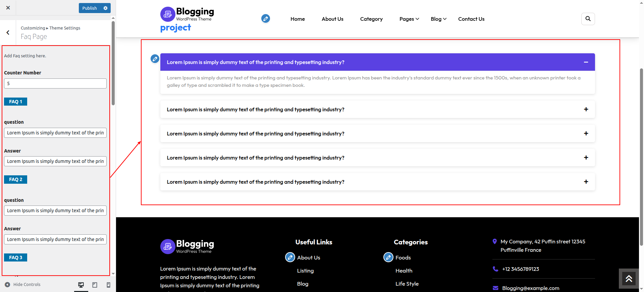Image resolution: width=644 pixels, height=292 pixels.
Task: Open the Pages dropdown menu
Action: [409, 19]
